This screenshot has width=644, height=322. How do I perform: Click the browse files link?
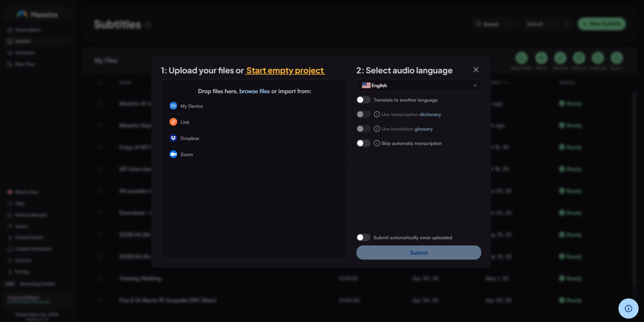click(254, 92)
